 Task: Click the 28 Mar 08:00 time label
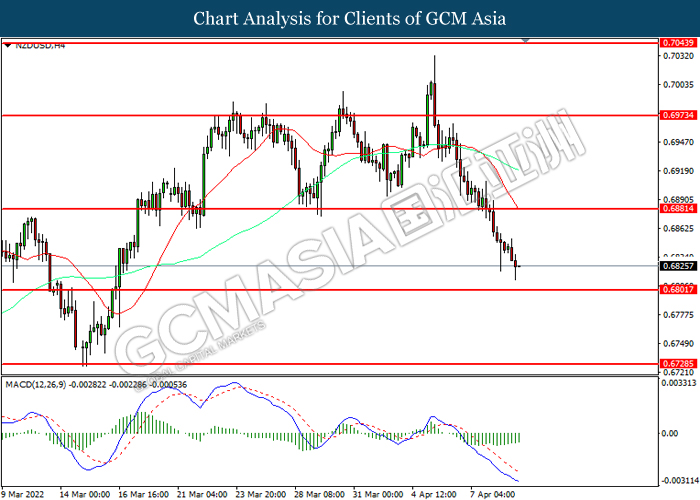point(319,495)
